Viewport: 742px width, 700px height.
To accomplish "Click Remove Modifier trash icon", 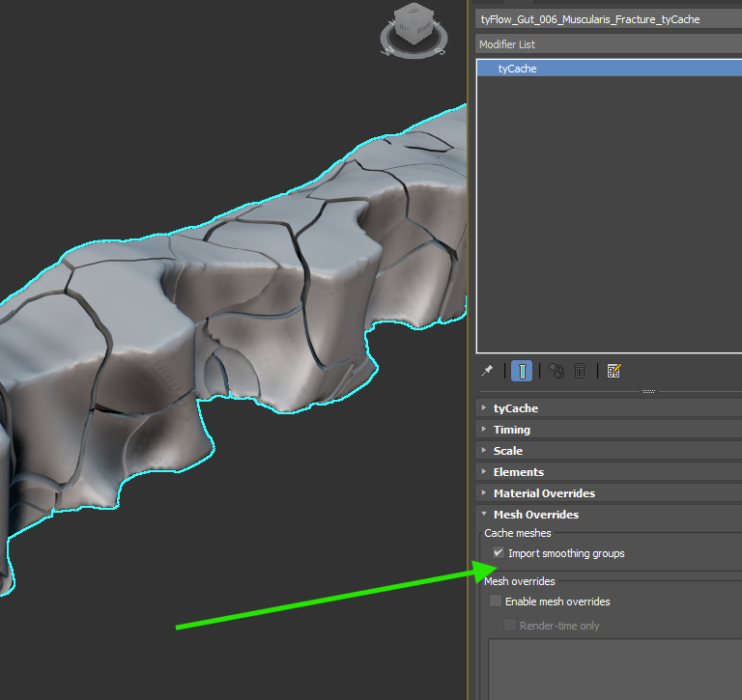I will point(580,371).
